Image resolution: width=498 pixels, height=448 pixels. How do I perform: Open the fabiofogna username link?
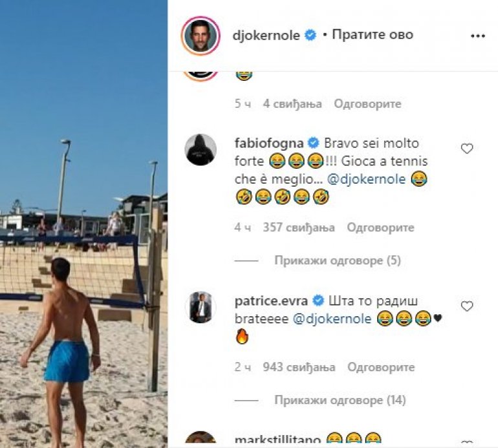269,144
